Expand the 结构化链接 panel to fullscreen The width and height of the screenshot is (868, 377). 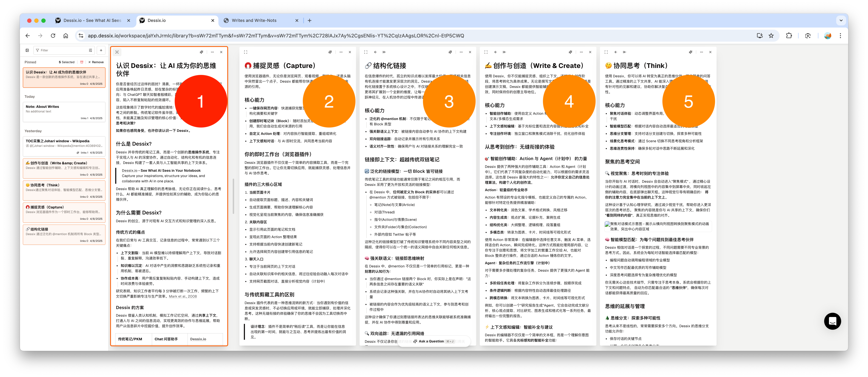coord(366,52)
